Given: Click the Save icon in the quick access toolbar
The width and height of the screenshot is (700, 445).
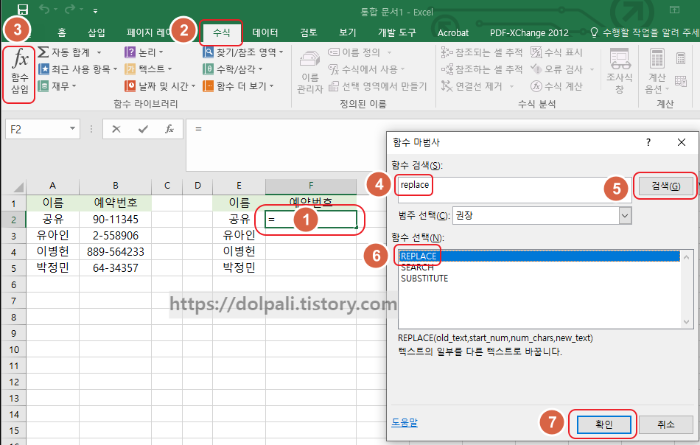Looking at the screenshot, I should pyautogui.click(x=22, y=9).
